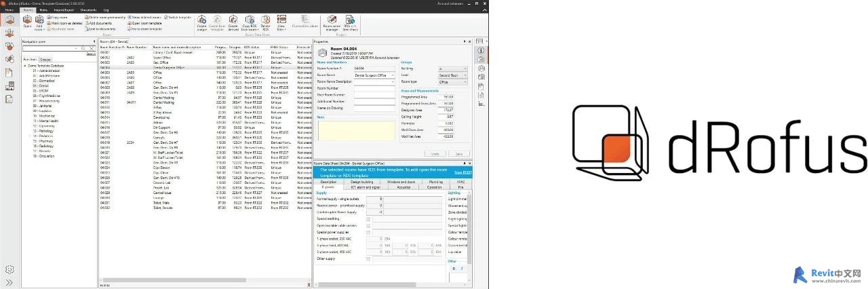868x289 pixels.
Task: Click Create unique RDS icon
Action: (202, 22)
